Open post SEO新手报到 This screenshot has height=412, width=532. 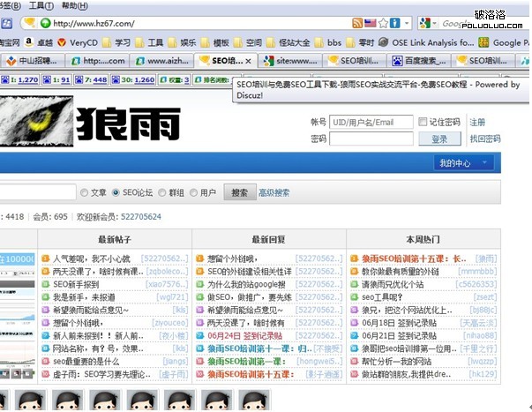point(76,284)
